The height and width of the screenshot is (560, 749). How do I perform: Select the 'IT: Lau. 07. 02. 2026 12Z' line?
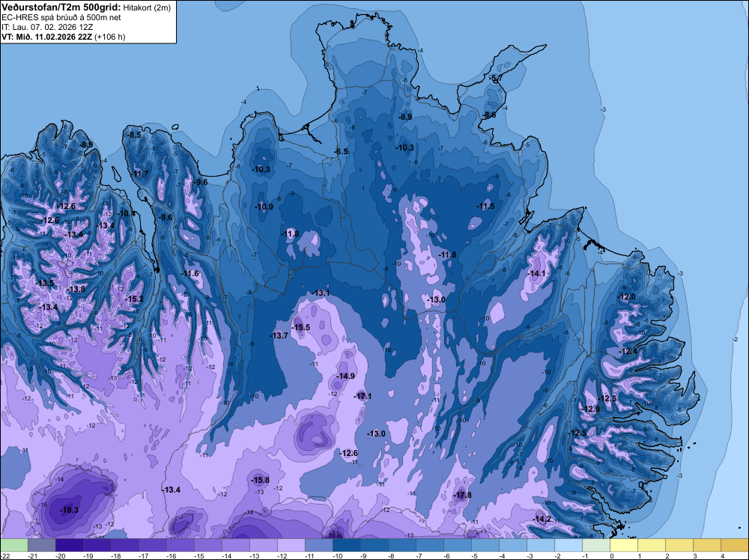point(47,27)
